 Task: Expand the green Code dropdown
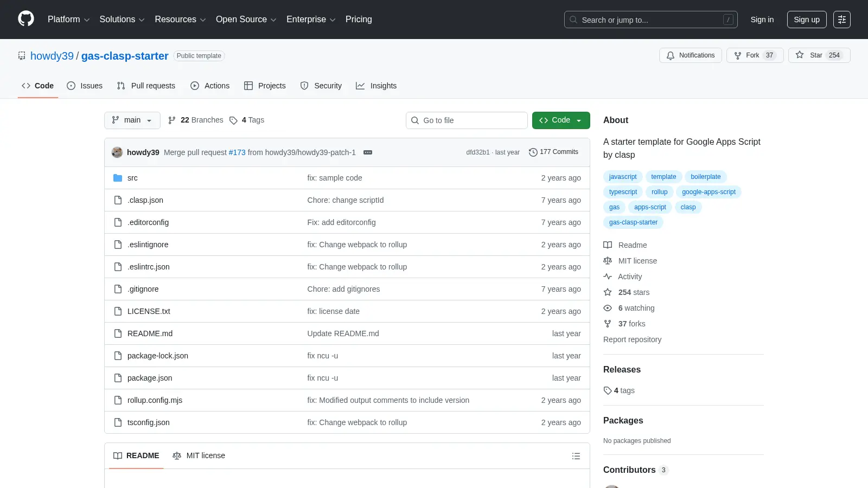click(x=561, y=120)
